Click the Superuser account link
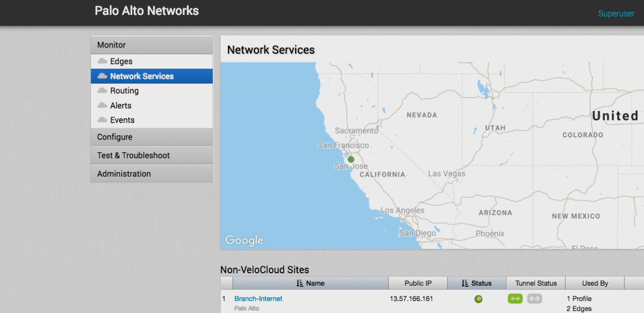 pyautogui.click(x=616, y=13)
